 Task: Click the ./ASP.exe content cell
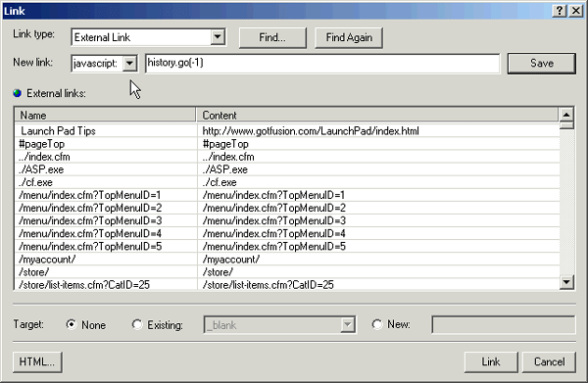tap(378, 169)
